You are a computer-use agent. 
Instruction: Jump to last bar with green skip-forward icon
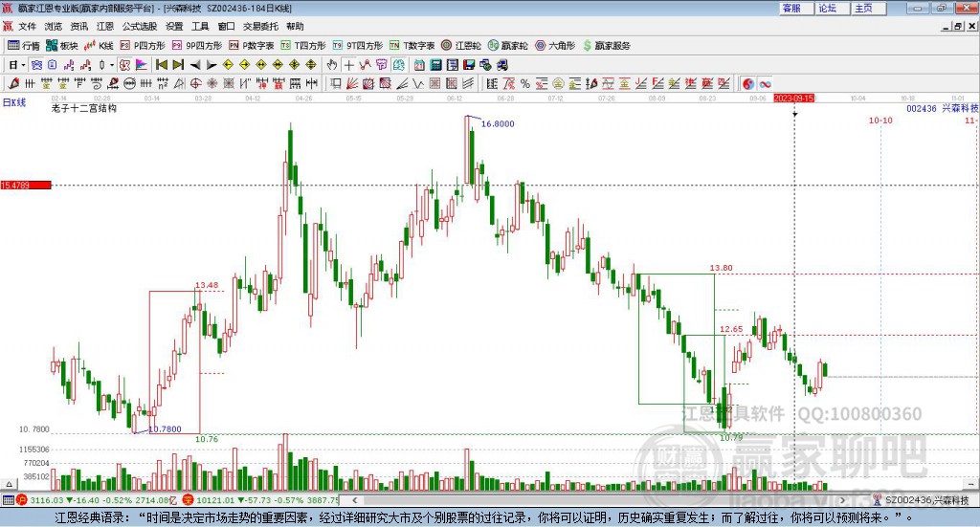178,65
